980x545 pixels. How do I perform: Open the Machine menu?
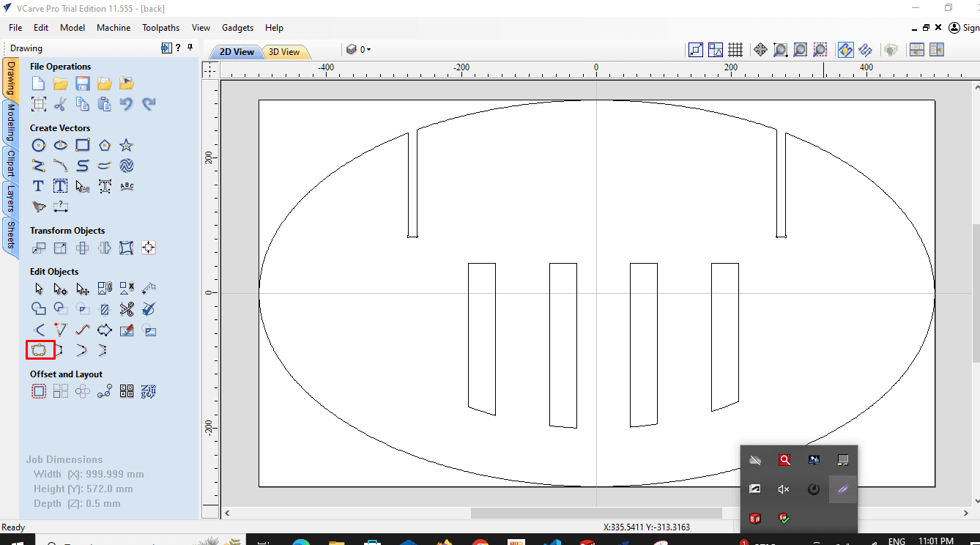114,28
